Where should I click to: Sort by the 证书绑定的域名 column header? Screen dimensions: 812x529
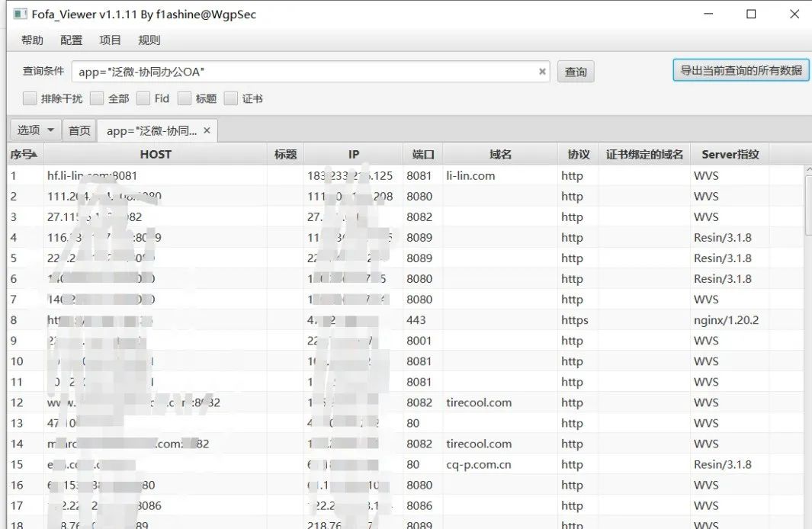click(x=644, y=154)
